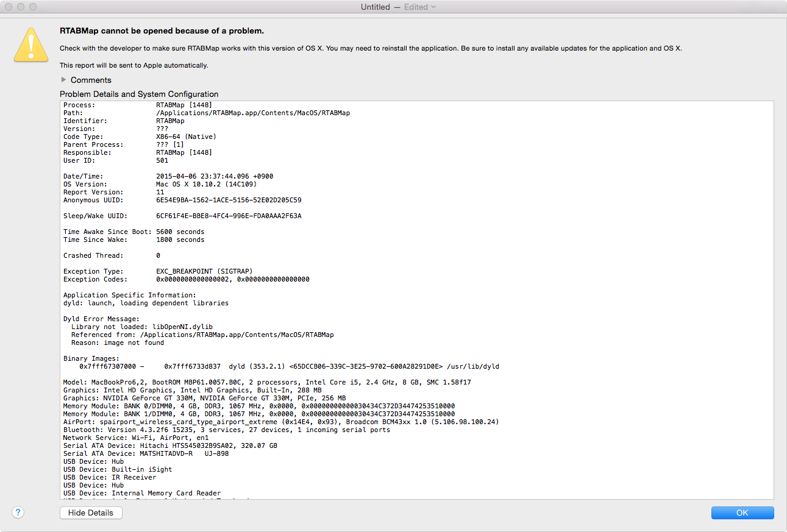Close the window with the red button
The width and height of the screenshot is (787, 532).
pos(9,7)
